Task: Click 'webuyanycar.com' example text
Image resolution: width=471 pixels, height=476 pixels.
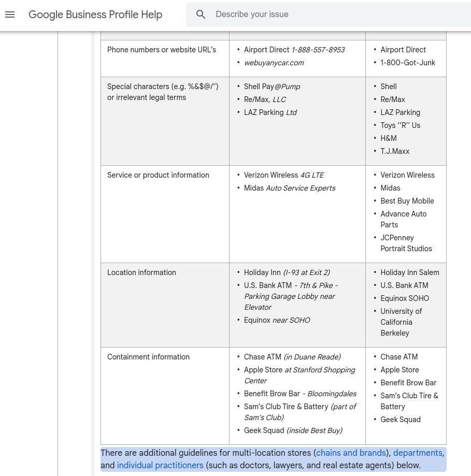Action: (274, 63)
